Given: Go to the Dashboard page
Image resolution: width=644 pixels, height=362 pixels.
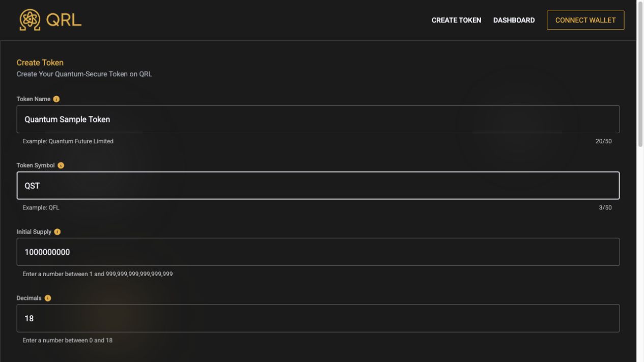Looking at the screenshot, I should (x=514, y=20).
